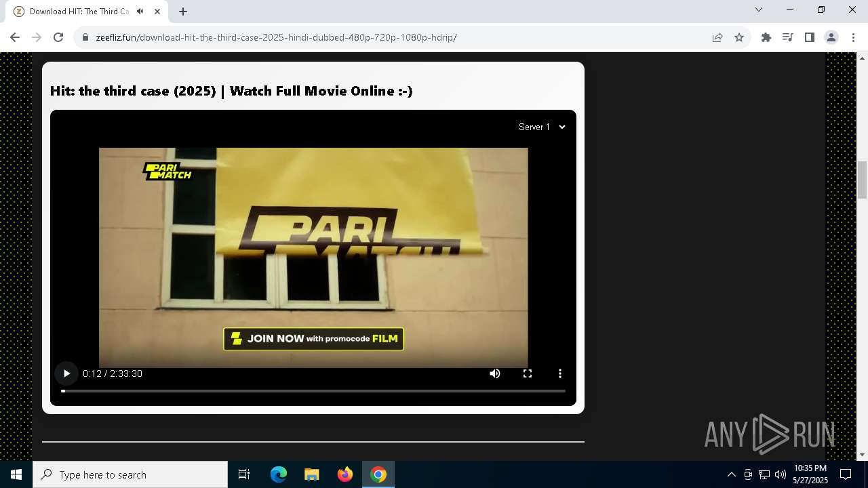
Task: Mute the video player volume
Action: pos(495,373)
